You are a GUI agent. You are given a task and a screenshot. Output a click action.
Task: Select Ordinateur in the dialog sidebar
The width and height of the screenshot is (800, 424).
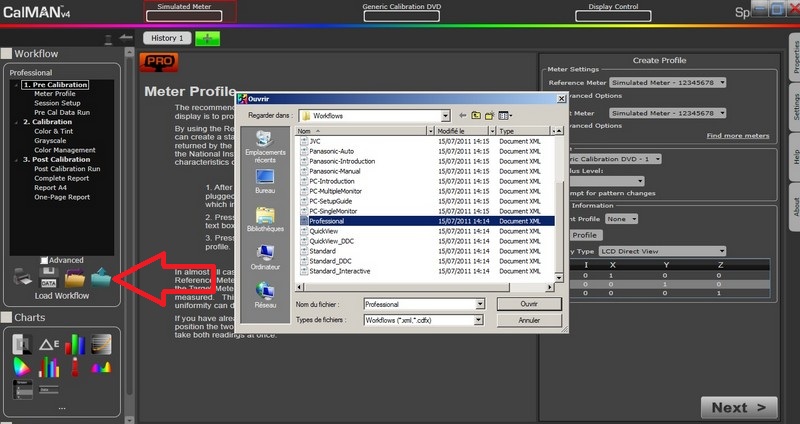click(x=265, y=258)
